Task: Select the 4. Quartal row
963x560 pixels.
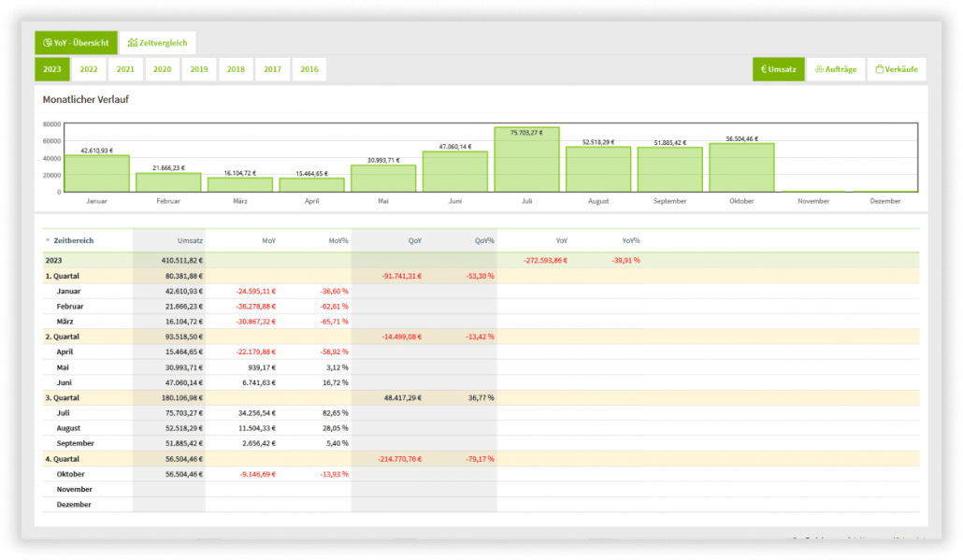Action: (481, 459)
